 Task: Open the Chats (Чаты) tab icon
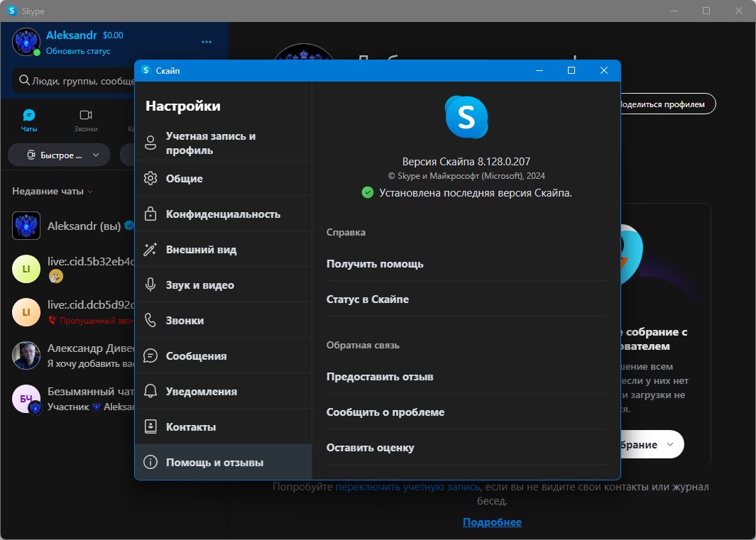point(29,115)
